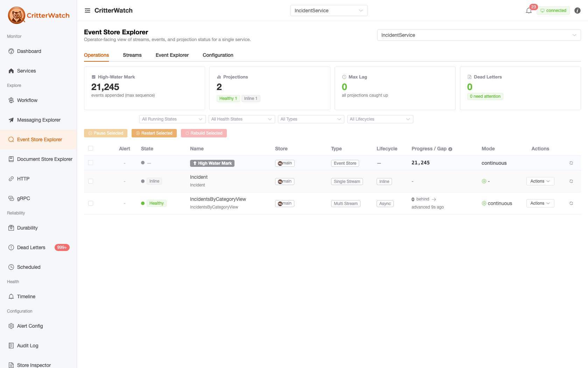The image size is (588, 368).
Task: Open Actions dropdown for IncidentsByCategoryView row
Action: 540,203
